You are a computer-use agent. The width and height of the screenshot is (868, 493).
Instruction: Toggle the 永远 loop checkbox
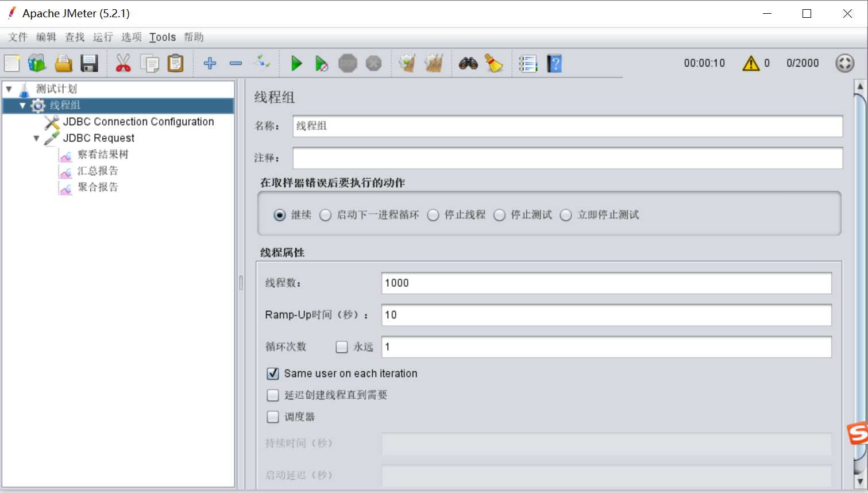pyautogui.click(x=342, y=347)
